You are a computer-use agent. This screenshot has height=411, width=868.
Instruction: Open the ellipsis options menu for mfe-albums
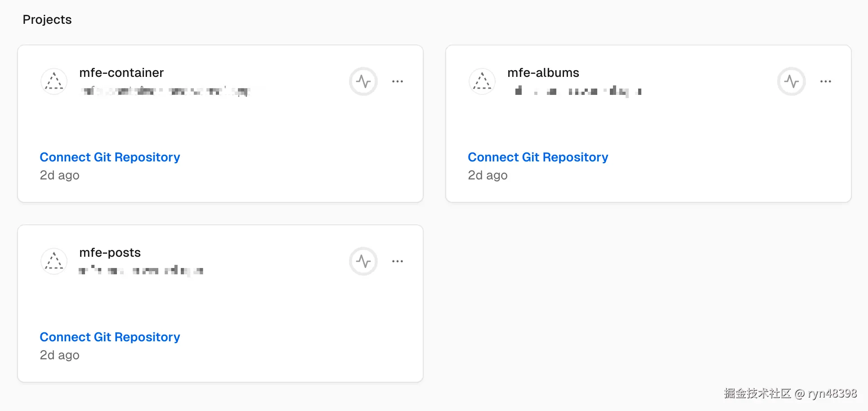click(x=826, y=81)
